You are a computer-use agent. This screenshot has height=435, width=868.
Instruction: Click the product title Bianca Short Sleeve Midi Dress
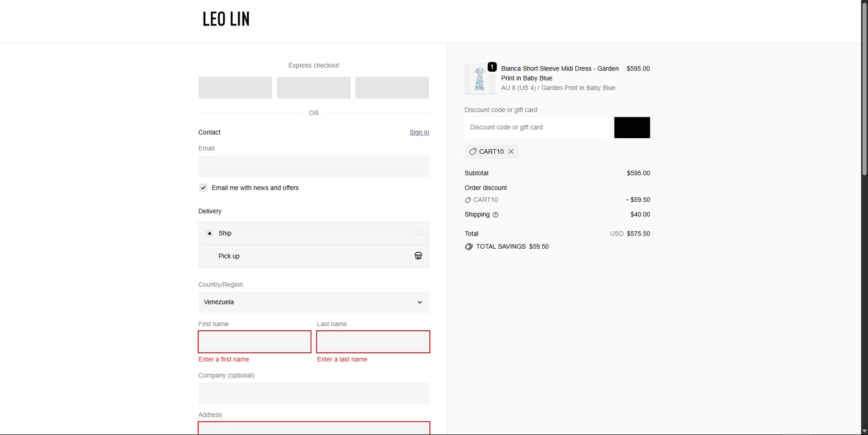pos(560,73)
